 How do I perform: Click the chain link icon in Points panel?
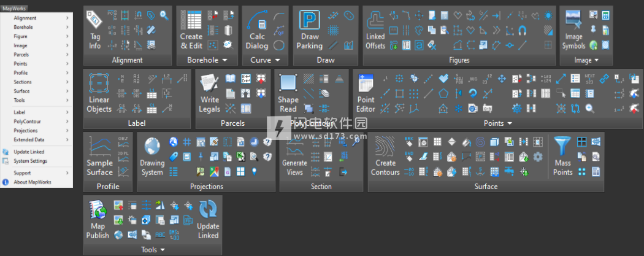(604, 79)
